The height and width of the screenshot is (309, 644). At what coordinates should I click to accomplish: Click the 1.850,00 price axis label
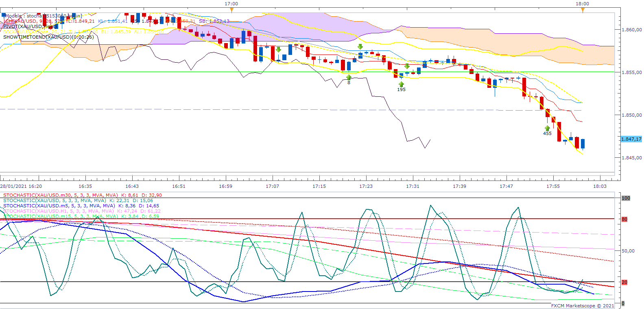632,115
